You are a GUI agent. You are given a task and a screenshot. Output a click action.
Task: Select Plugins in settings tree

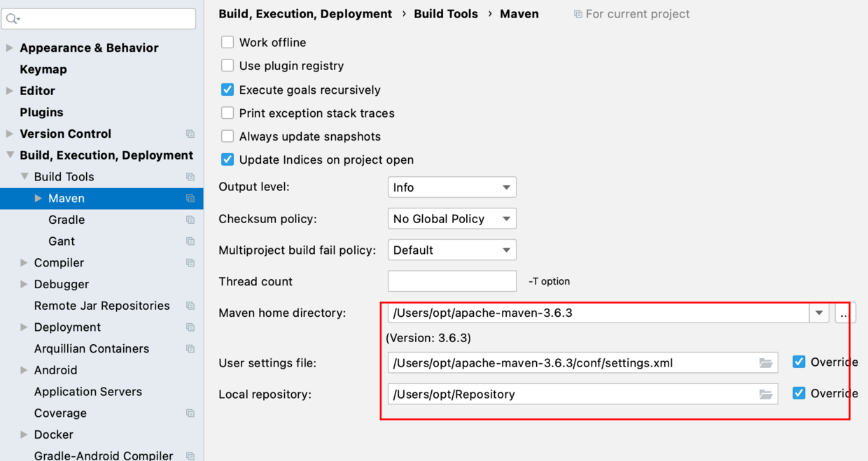tap(41, 113)
